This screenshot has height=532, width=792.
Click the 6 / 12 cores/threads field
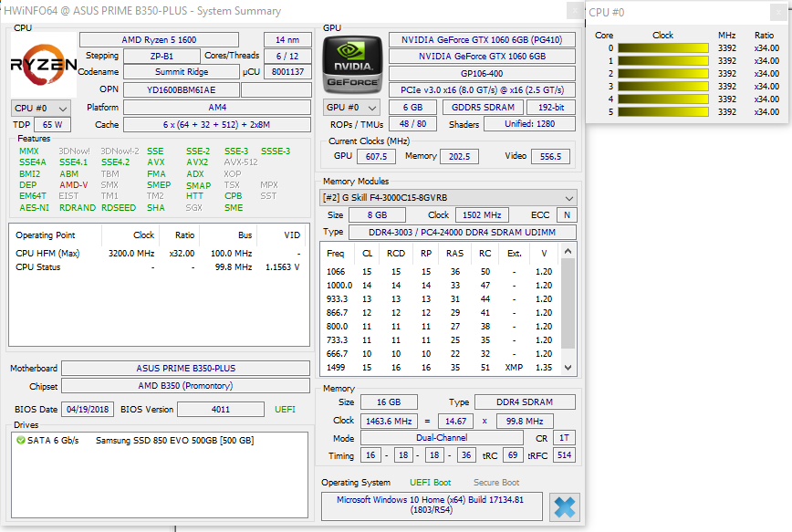(287, 56)
